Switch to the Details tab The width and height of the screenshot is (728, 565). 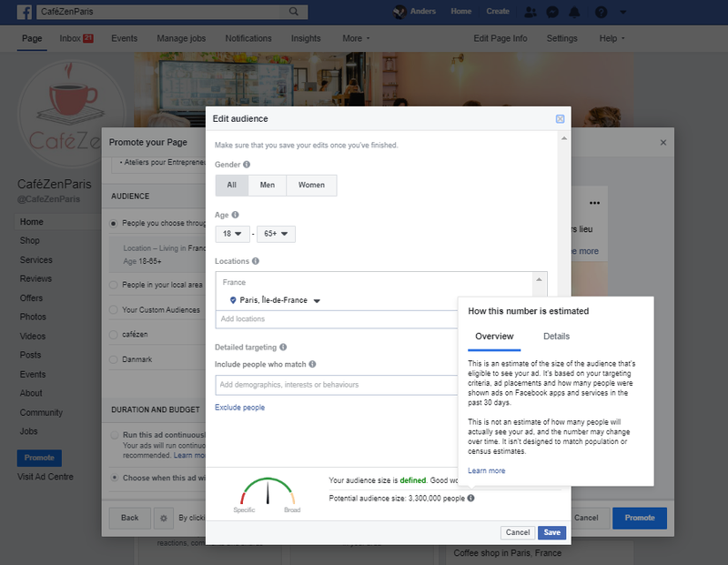tap(556, 337)
